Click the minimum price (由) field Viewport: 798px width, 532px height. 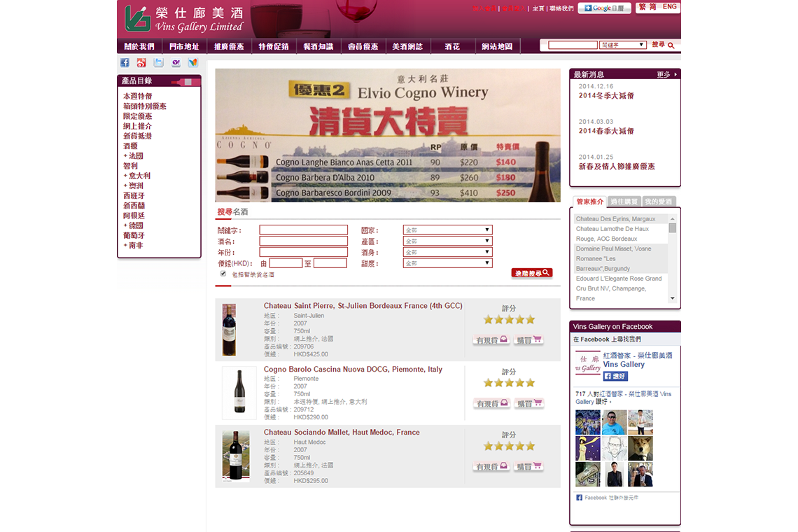286,263
